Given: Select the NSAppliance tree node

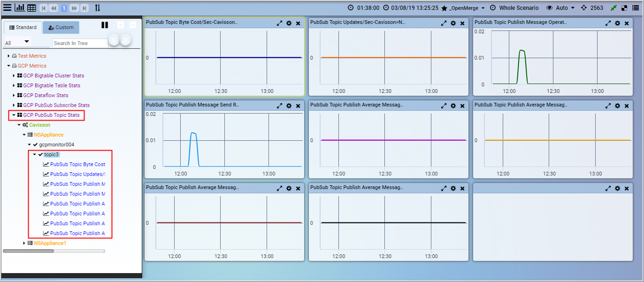Looking at the screenshot, I should [x=48, y=135].
